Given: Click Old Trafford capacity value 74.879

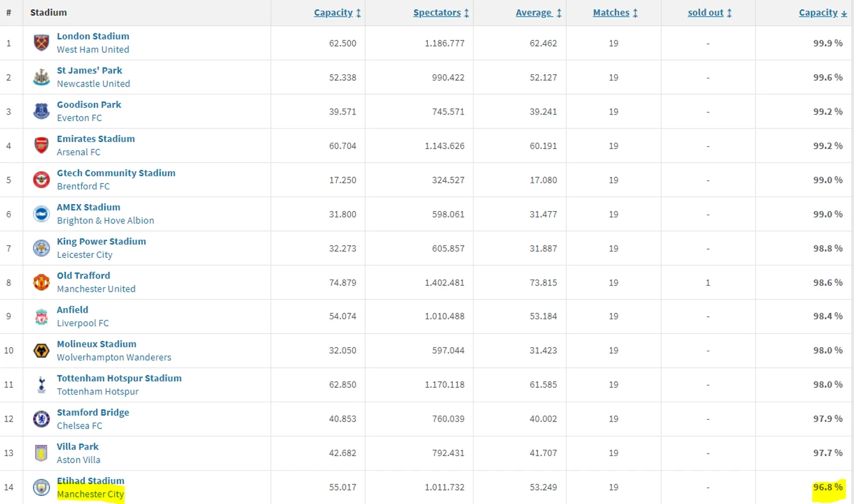Looking at the screenshot, I should click(x=343, y=282).
